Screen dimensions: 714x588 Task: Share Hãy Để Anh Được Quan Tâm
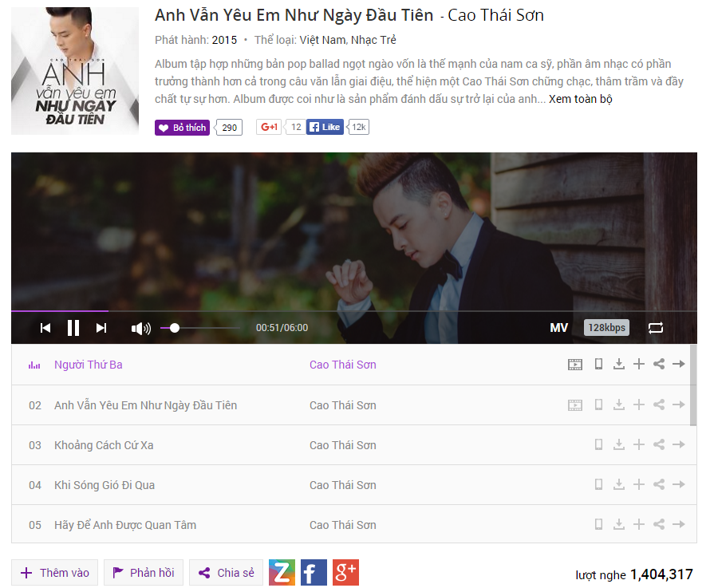coord(659,524)
